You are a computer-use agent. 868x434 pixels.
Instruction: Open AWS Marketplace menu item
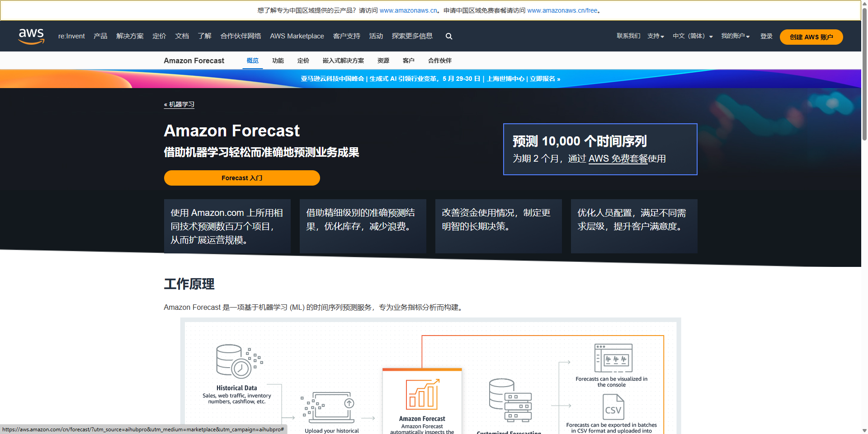click(x=297, y=36)
